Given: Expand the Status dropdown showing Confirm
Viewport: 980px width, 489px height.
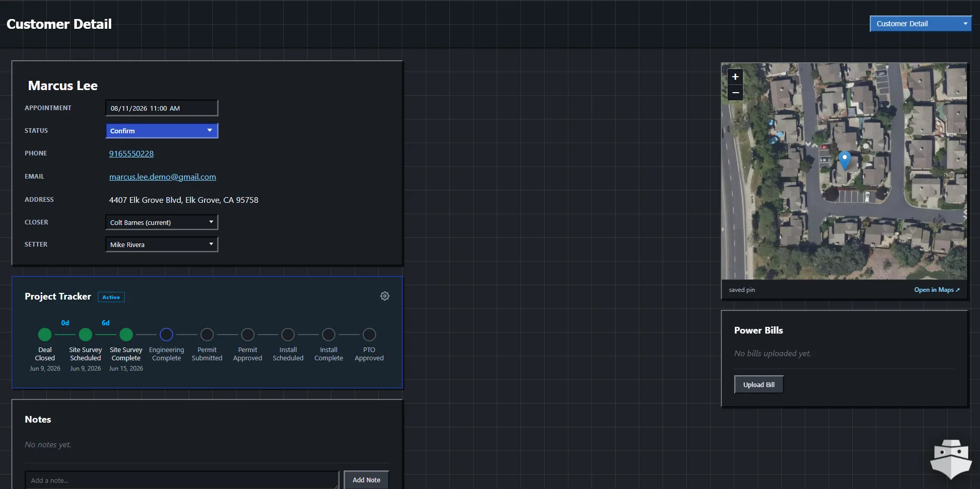Looking at the screenshot, I should point(162,131).
